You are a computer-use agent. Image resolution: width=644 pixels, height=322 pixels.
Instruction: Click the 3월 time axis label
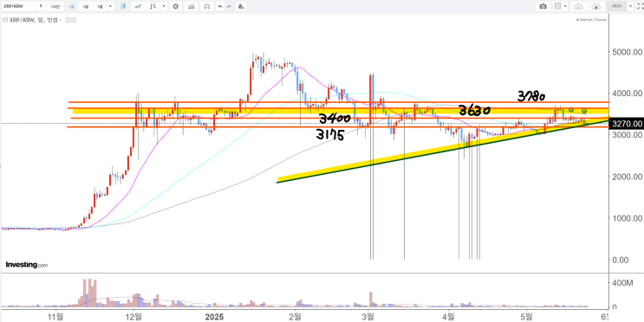coord(368,317)
